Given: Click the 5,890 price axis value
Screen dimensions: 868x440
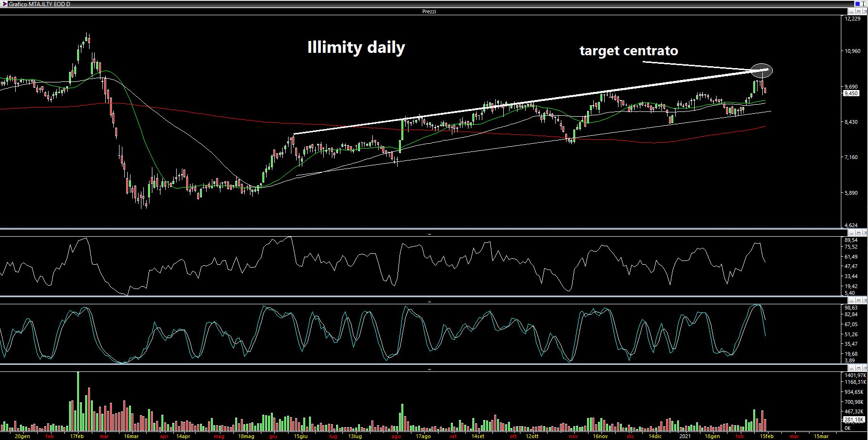Looking at the screenshot, I should [851, 193].
